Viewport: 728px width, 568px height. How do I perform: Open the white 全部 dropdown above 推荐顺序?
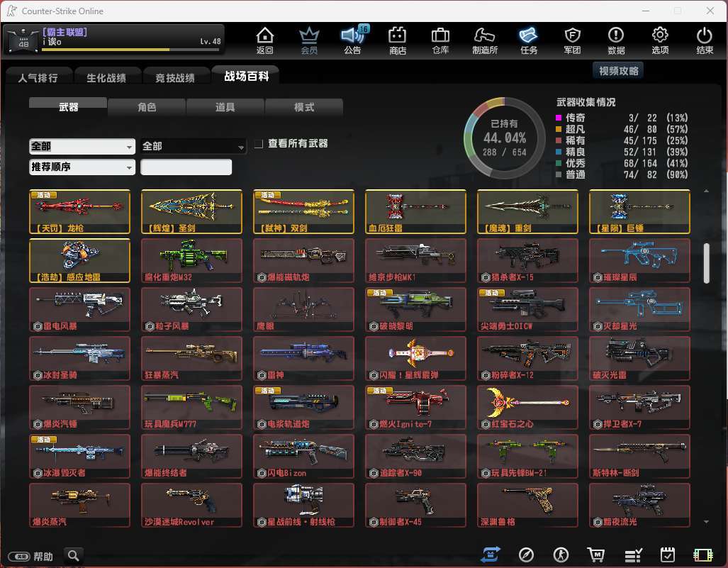82,146
